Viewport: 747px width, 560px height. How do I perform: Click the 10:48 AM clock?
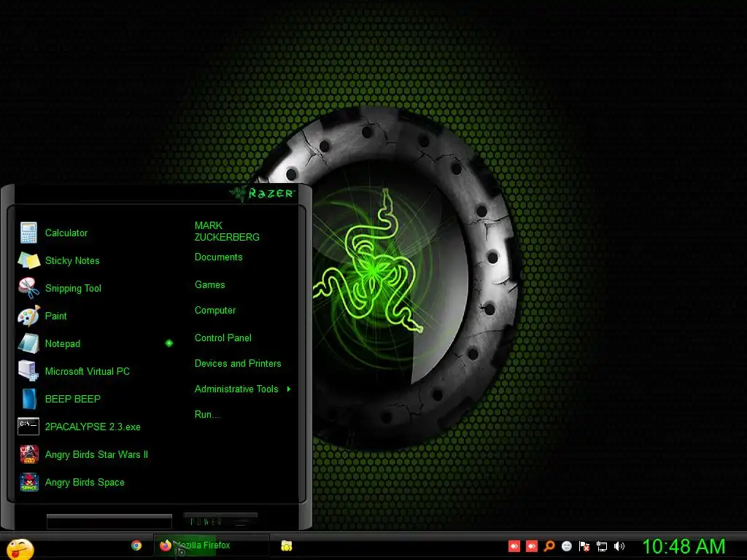(684, 546)
